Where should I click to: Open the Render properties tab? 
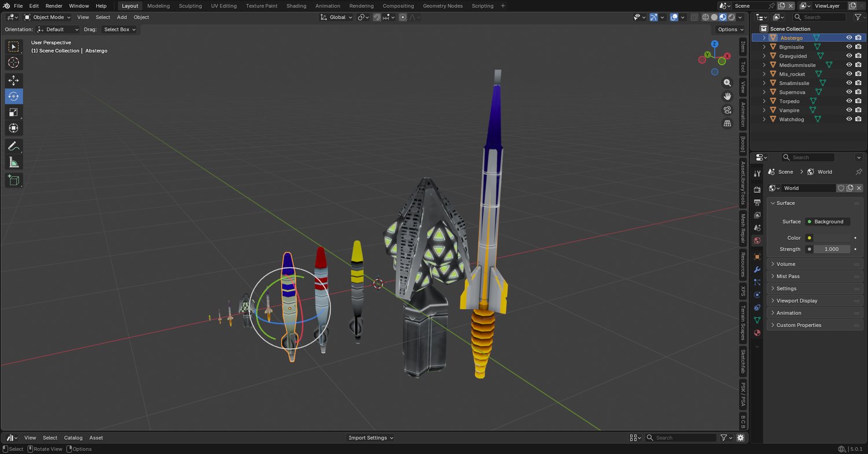[757, 189]
